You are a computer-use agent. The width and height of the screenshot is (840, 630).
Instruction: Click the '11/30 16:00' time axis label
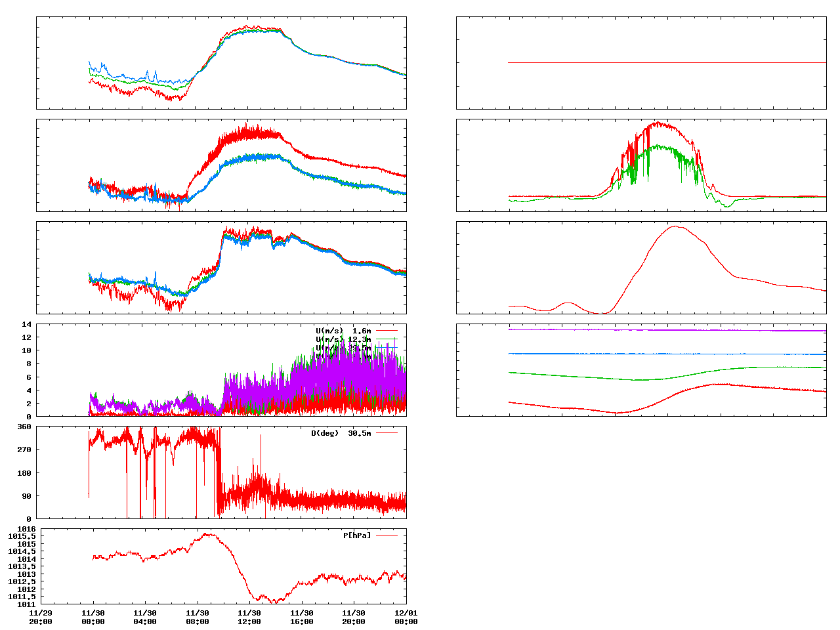coord(302,618)
